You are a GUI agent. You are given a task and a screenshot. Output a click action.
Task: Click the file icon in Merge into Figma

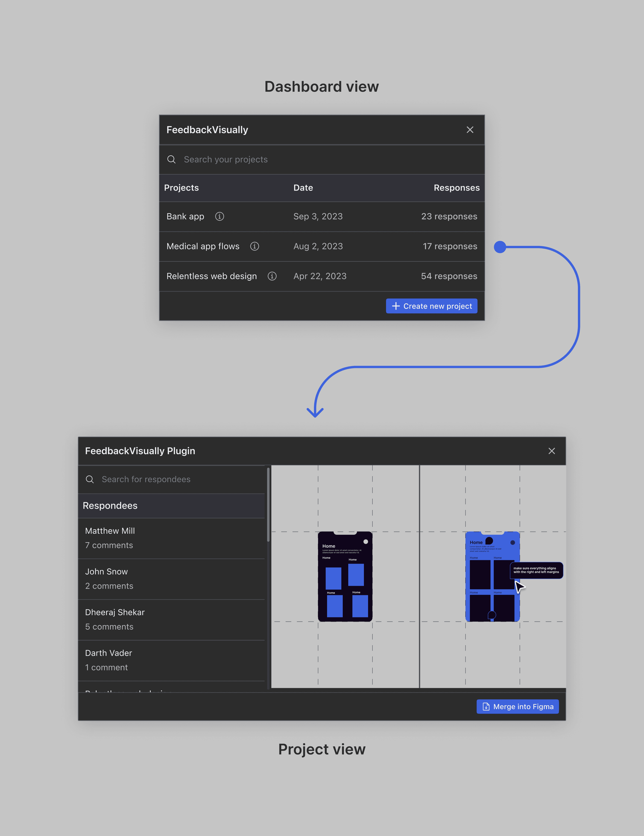tap(486, 707)
